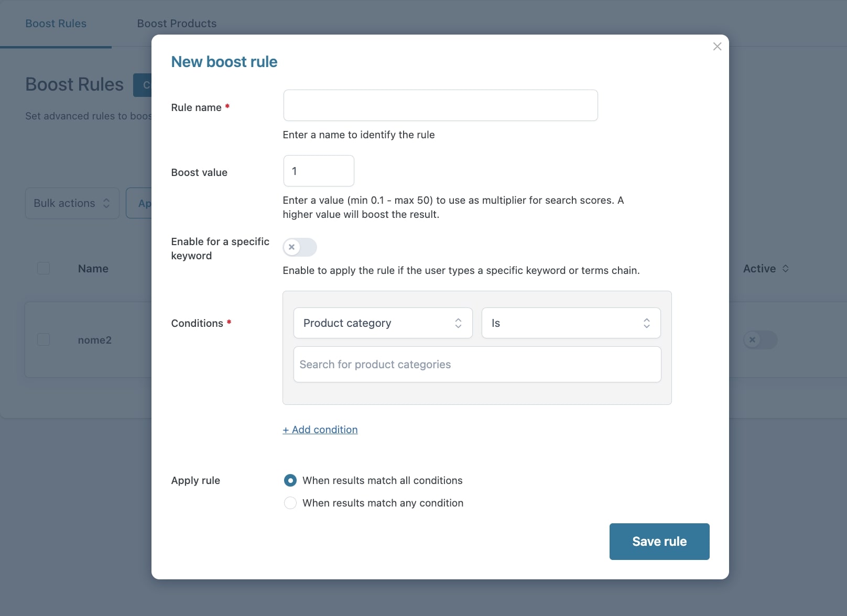The width and height of the screenshot is (847, 616).
Task: Click the Boost value input field
Action: tap(319, 171)
